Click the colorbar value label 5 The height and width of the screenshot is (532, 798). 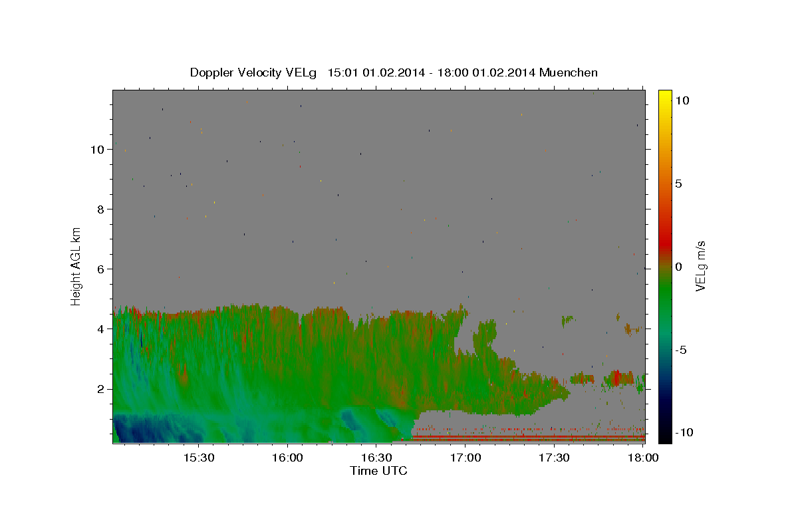pos(678,184)
